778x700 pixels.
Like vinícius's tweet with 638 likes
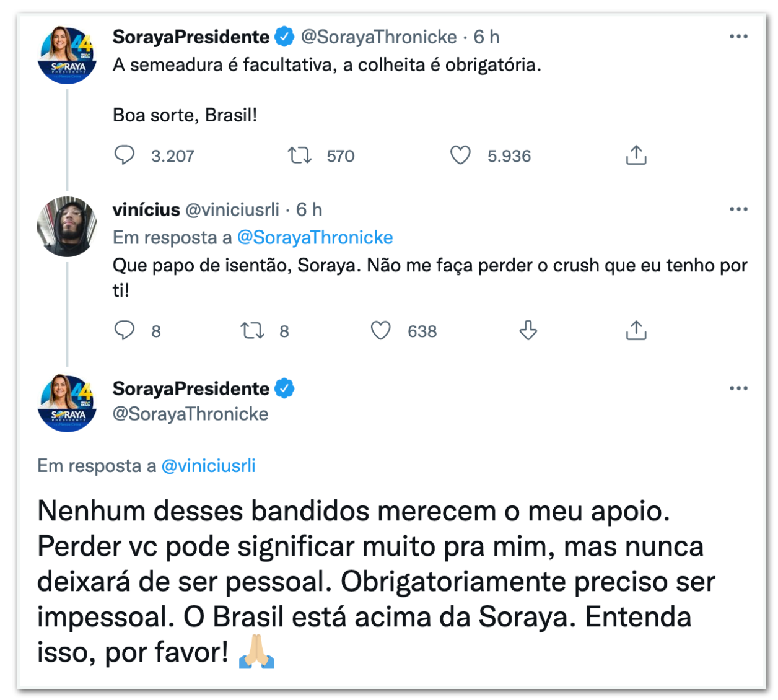(x=381, y=330)
